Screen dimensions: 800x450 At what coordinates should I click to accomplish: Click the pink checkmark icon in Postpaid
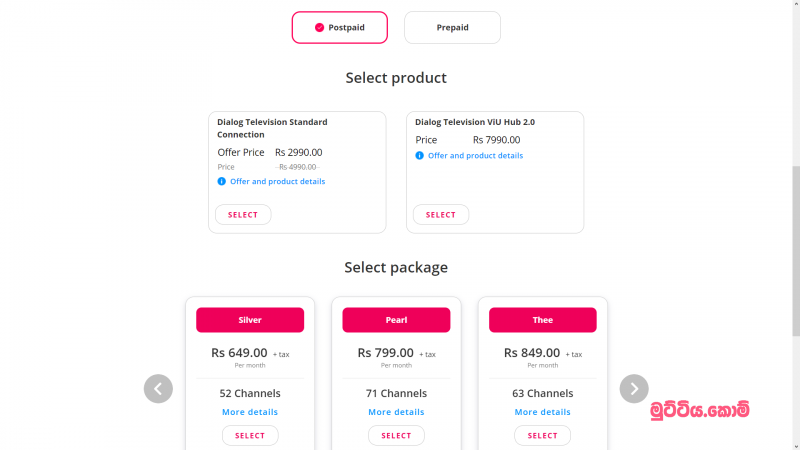pos(319,28)
